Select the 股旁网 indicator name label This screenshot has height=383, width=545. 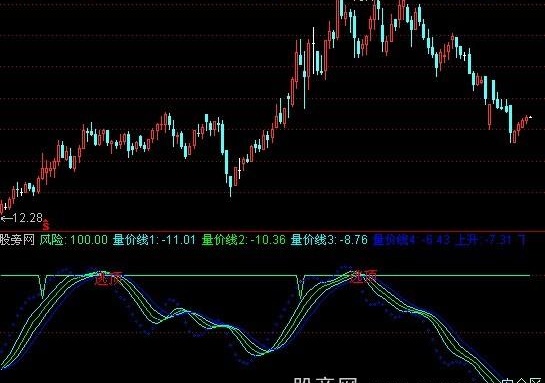tap(17, 240)
